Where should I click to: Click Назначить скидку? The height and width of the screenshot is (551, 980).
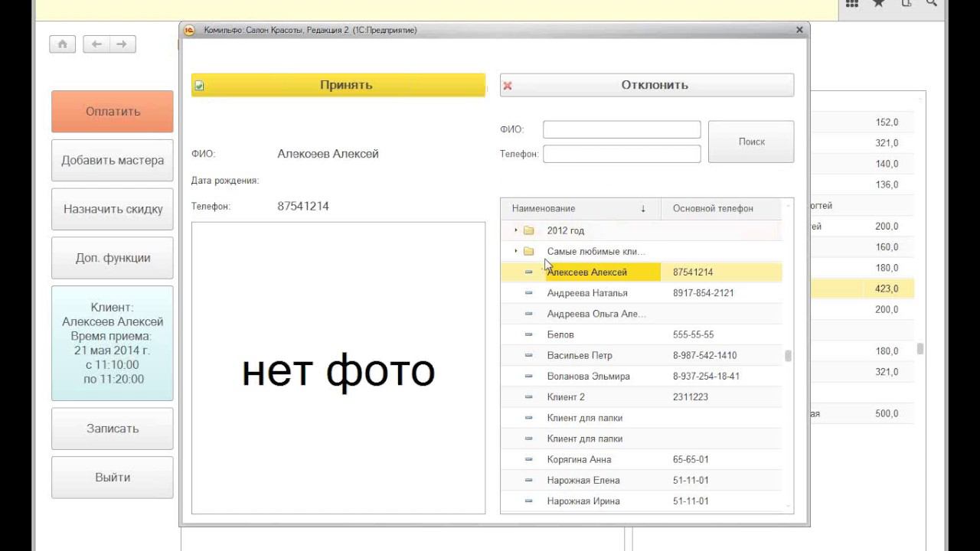(x=113, y=209)
